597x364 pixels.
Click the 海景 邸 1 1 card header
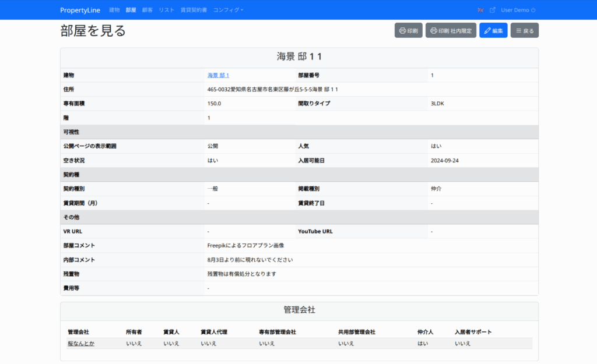299,57
